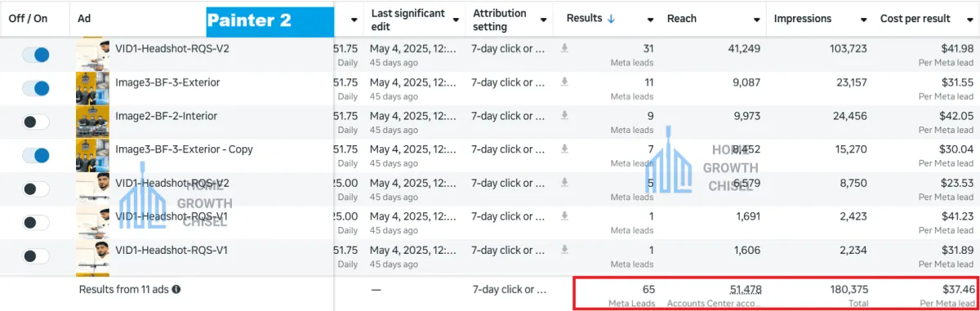Turn on the Image2-BF-2-Interior ad switch
The height and width of the screenshot is (311, 980).
click(x=35, y=122)
